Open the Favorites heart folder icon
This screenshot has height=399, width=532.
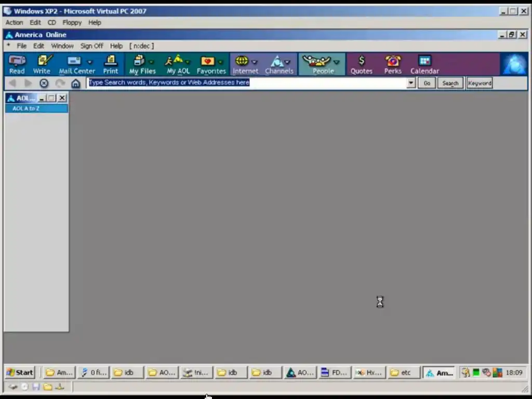208,64
